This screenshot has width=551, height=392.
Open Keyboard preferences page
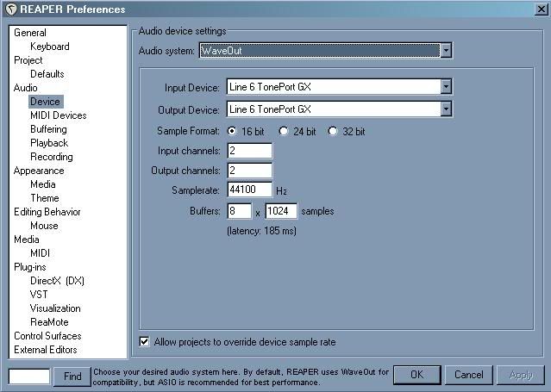tap(49, 47)
